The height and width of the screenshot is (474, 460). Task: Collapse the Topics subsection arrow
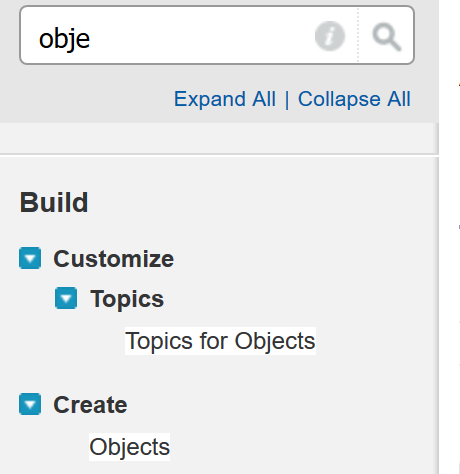66,298
